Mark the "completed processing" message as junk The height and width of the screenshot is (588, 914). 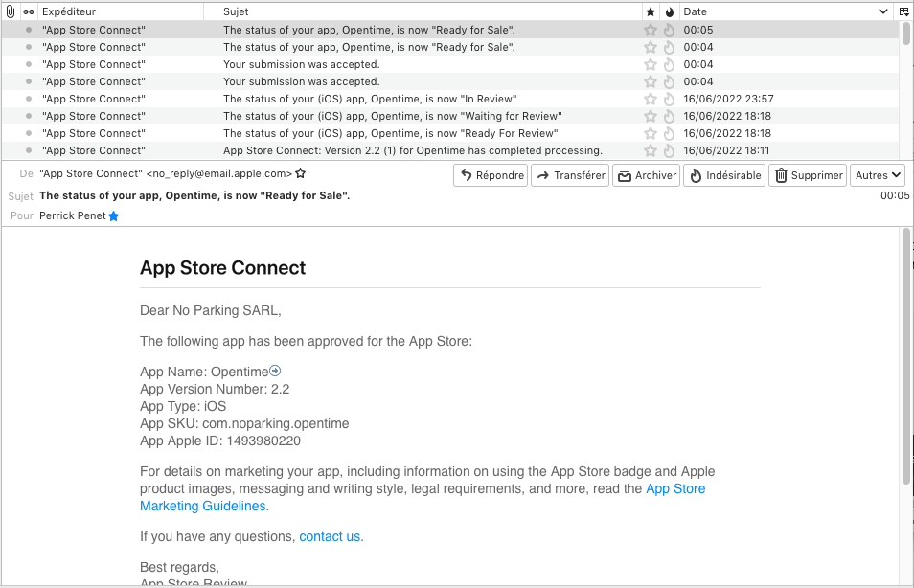click(x=669, y=150)
